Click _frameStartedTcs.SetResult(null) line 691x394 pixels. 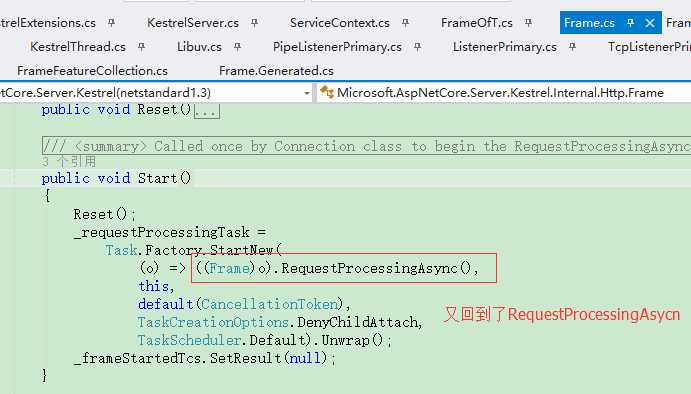click(204, 358)
